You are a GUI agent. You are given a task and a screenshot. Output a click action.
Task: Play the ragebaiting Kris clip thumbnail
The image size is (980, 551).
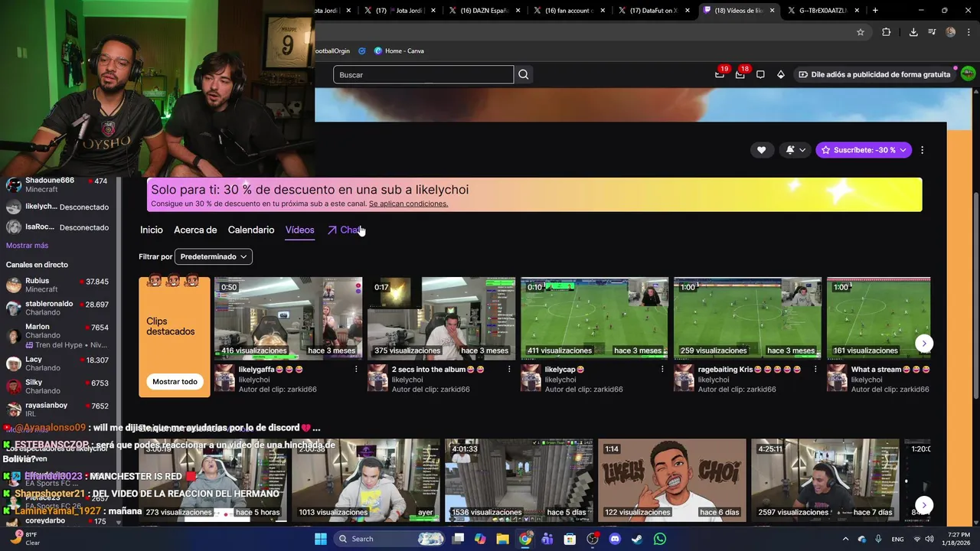[x=748, y=318]
